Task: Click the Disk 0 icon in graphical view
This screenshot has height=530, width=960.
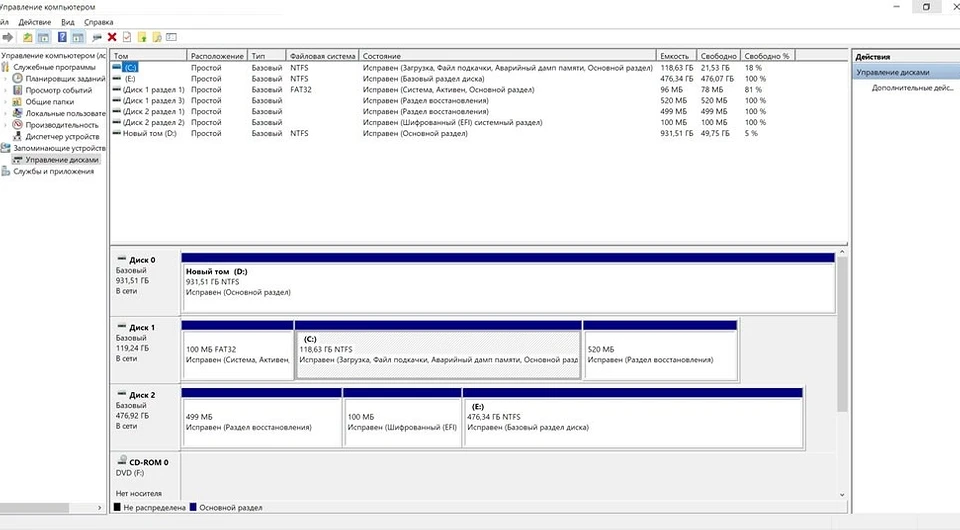Action: 122,259
